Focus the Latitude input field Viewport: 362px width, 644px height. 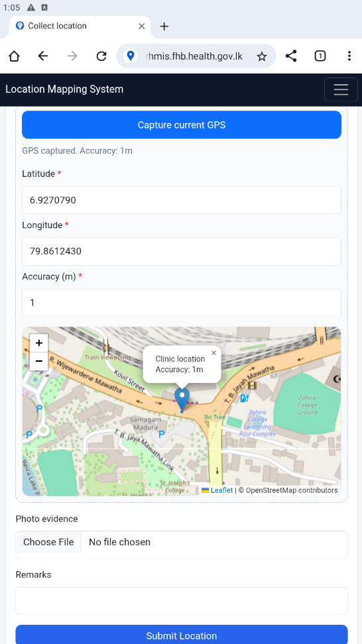[182, 200]
